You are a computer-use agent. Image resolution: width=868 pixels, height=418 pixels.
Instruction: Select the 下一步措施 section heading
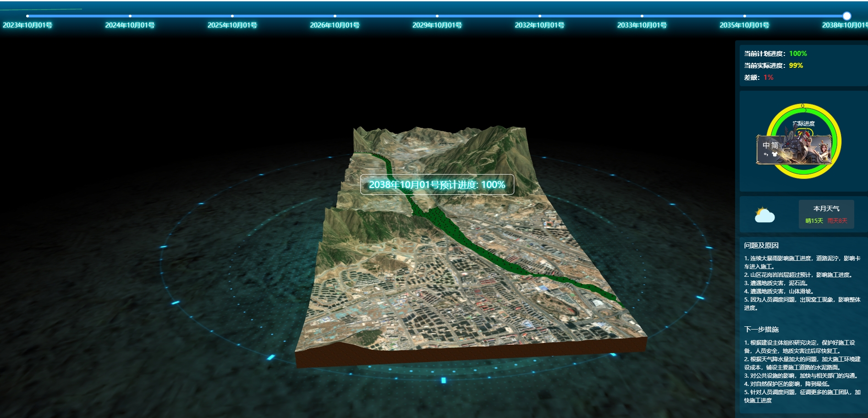pyautogui.click(x=761, y=330)
